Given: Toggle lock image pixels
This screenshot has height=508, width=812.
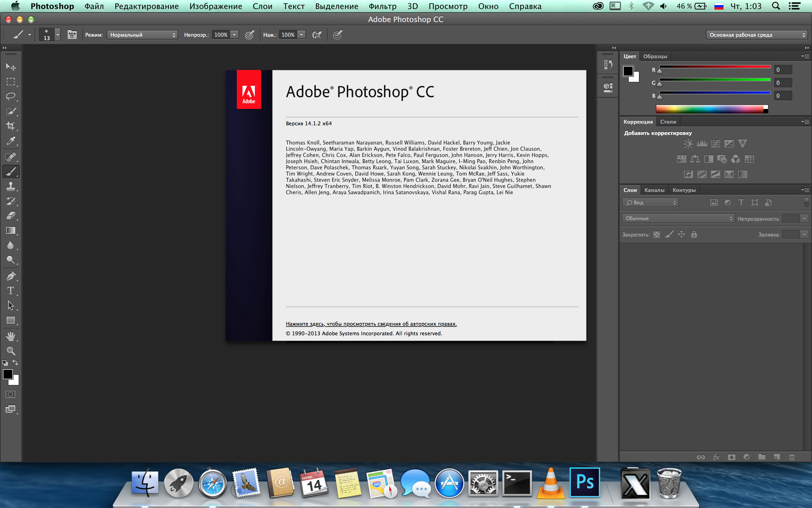Looking at the screenshot, I should [x=669, y=235].
